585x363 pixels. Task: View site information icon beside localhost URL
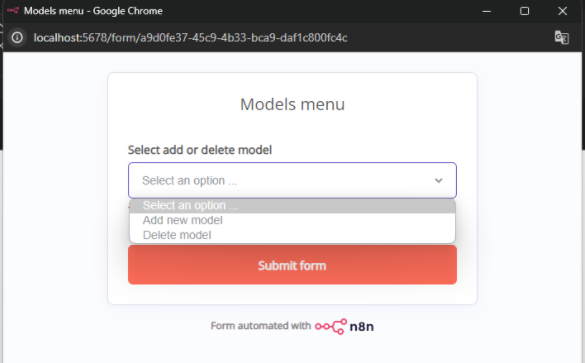coord(17,38)
